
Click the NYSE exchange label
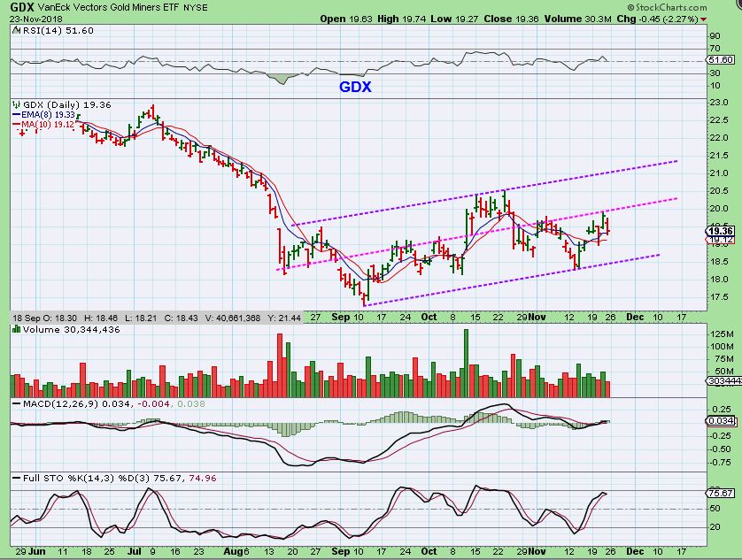click(x=196, y=8)
